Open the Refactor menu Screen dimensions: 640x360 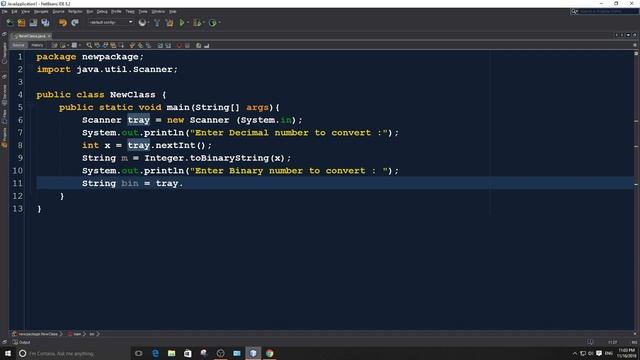[x=75, y=11]
